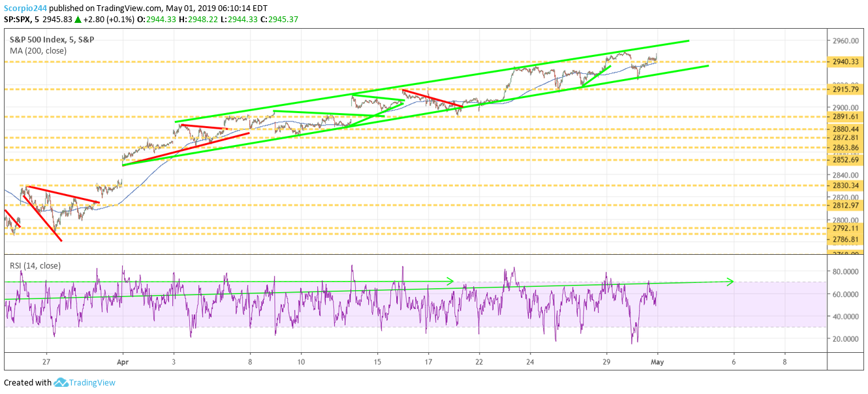Click the SP:SPX symbol label

tap(20, 20)
